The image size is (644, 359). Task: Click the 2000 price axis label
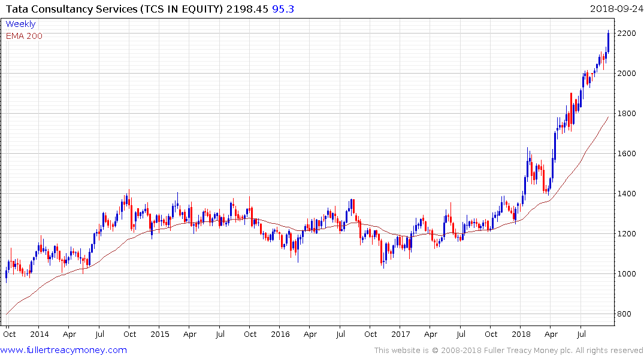(x=627, y=74)
